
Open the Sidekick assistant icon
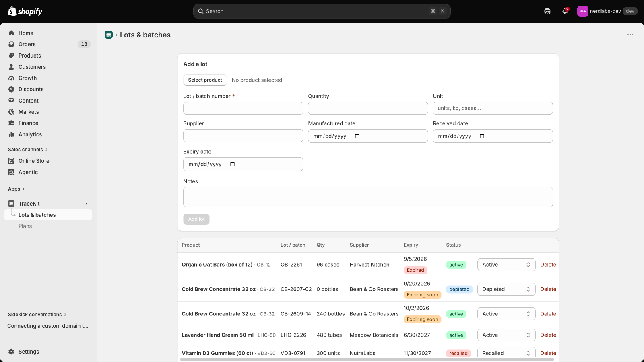coord(547,11)
